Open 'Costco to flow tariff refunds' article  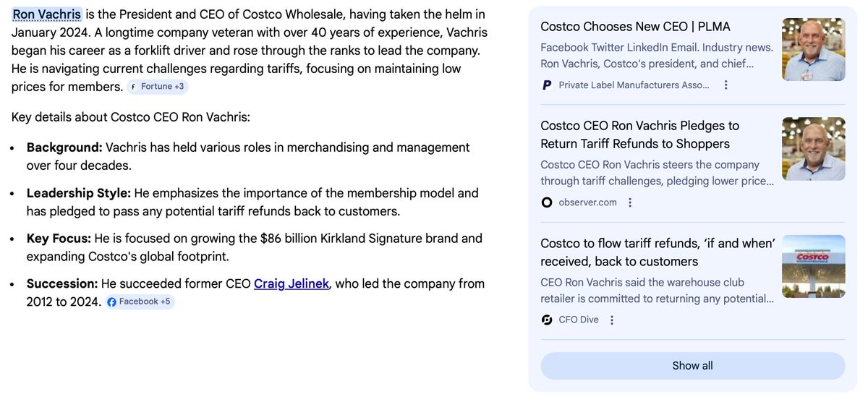point(657,252)
